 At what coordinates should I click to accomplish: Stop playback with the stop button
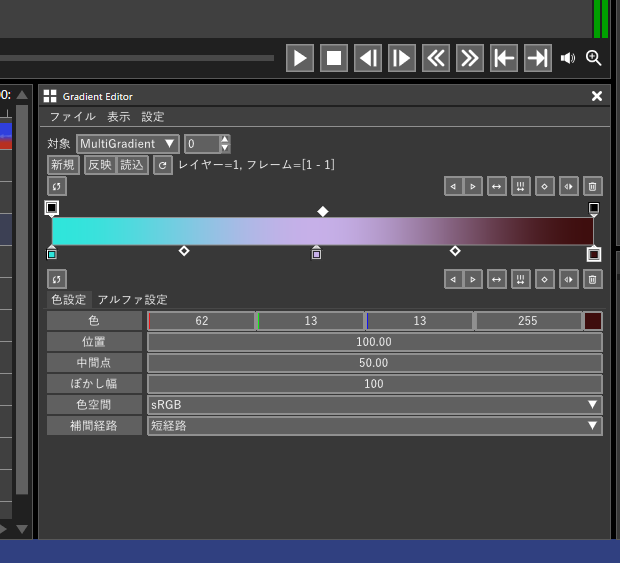point(334,58)
